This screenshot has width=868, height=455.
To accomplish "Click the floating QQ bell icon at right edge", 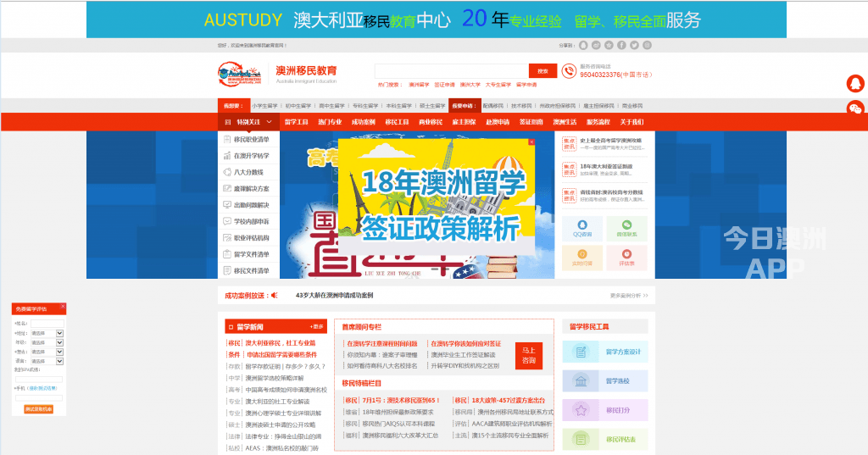I will [855, 84].
